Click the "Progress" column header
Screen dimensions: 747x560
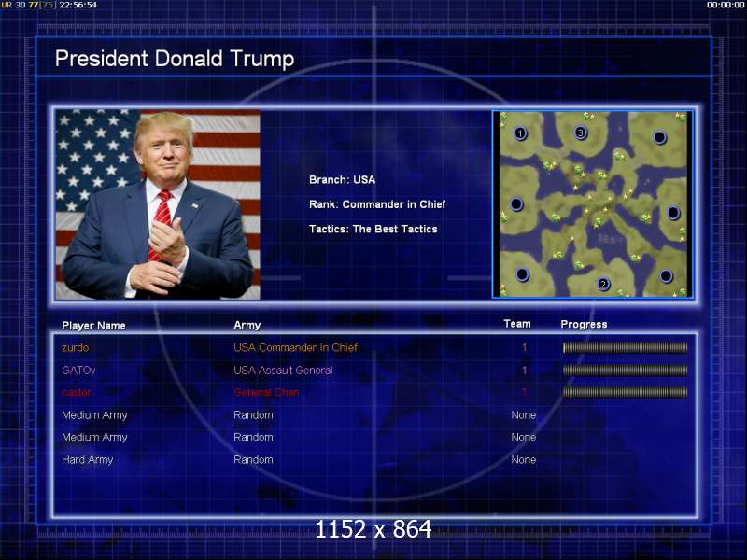(x=584, y=324)
